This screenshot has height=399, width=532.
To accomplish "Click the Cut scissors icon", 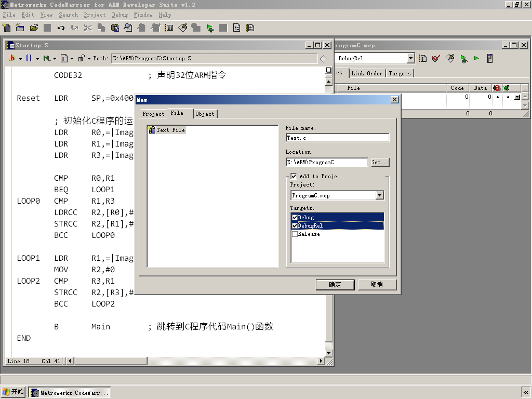I will [x=88, y=28].
